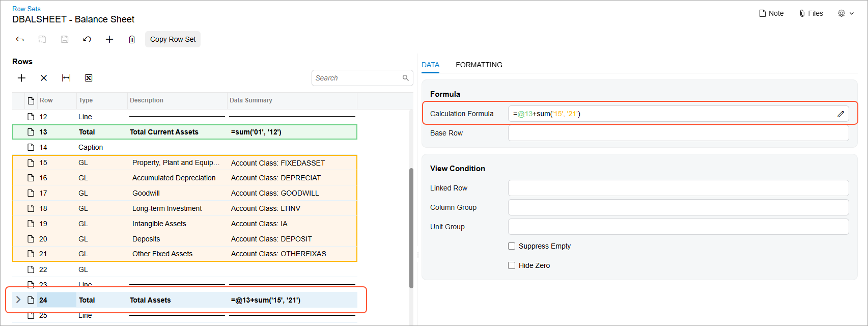868x326 pixels.
Task: Click the back arrow icon in toolbar
Action: (x=20, y=39)
